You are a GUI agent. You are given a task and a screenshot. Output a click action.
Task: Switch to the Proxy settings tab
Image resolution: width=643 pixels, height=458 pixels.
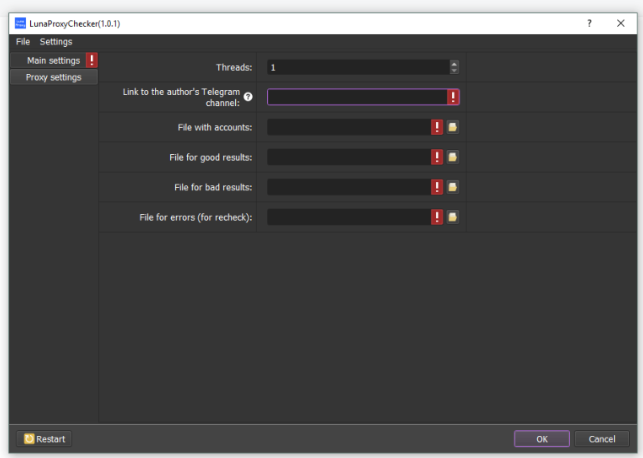coord(54,77)
